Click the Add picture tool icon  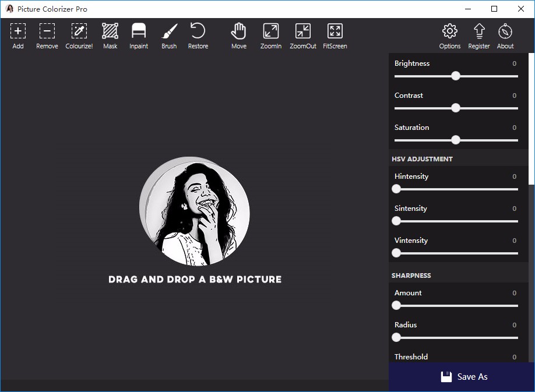18,31
